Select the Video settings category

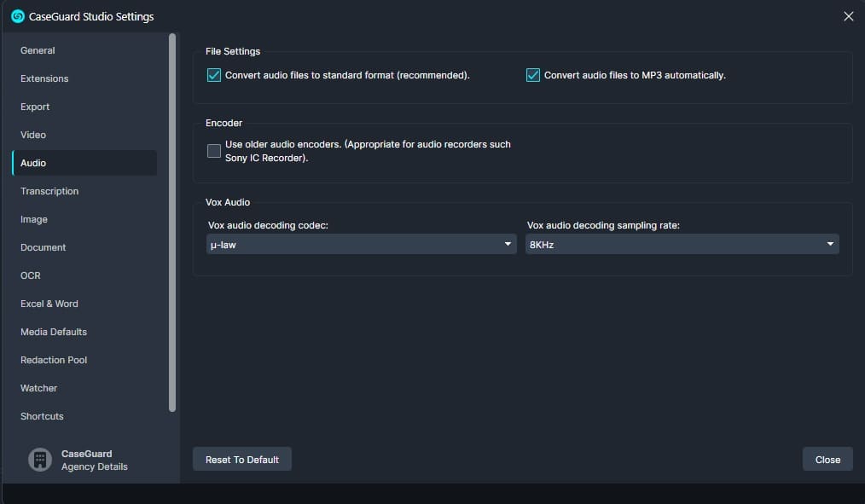pos(33,135)
